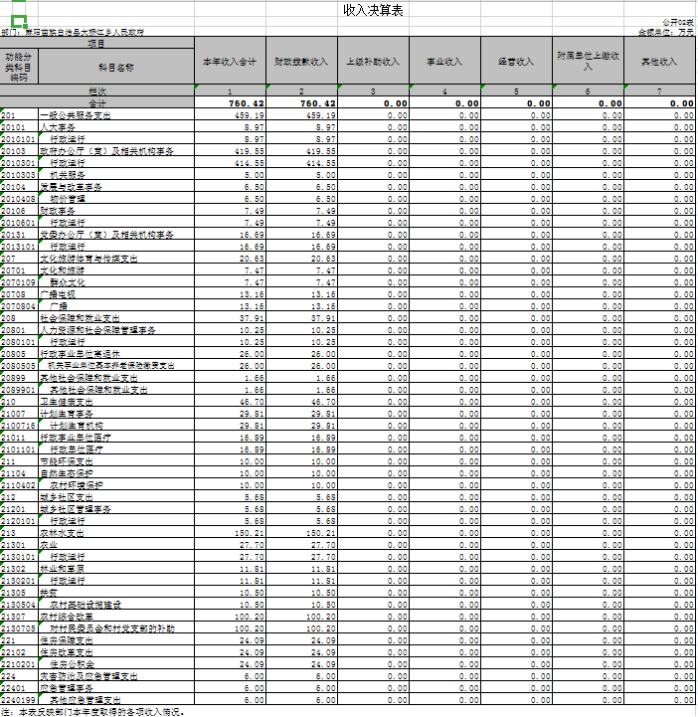Select the green-outlined active cell at top-left

click(19, 20)
